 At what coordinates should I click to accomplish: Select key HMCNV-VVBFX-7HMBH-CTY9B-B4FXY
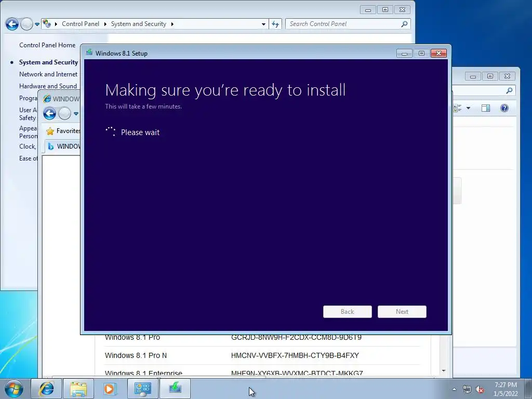tap(295, 355)
